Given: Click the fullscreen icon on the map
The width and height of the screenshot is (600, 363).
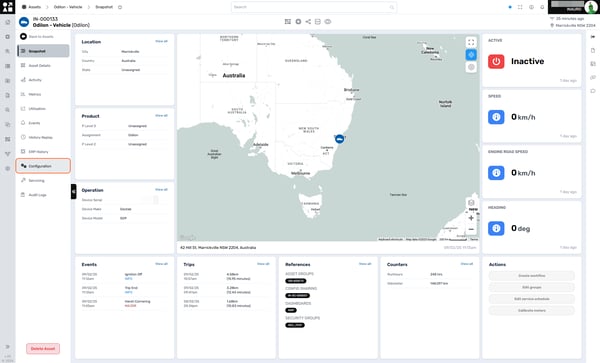Looking at the screenshot, I should pyautogui.click(x=471, y=42).
